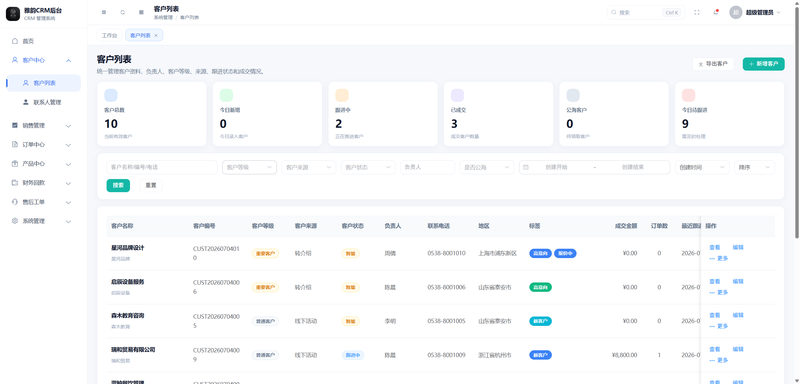Click the calendar icon in date range field
The height and width of the screenshot is (384, 800).
tap(526, 167)
